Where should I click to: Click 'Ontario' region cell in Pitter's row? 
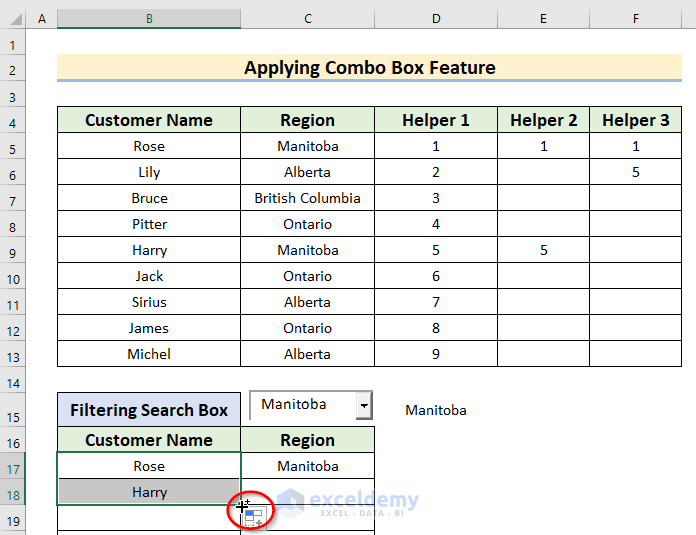point(308,224)
